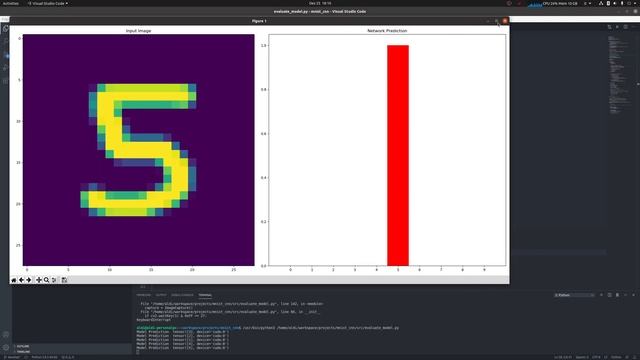Open clock and calendar in top bar

tap(320, 3)
